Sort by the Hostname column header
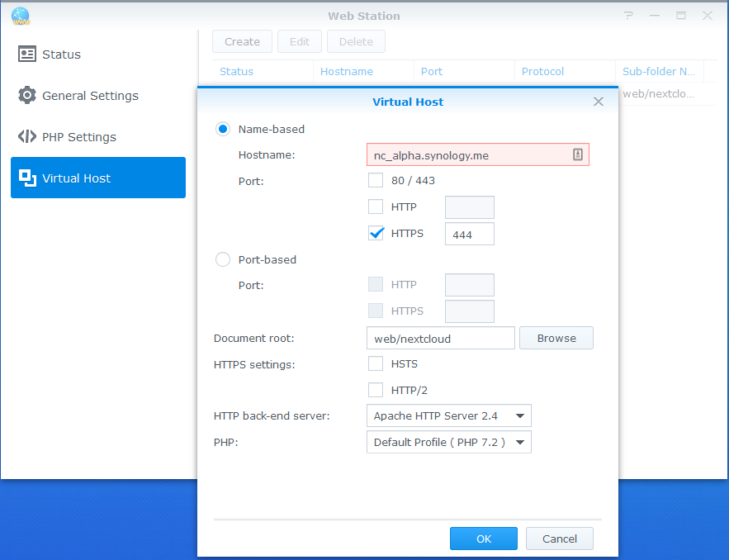The height and width of the screenshot is (560, 729). (x=363, y=71)
